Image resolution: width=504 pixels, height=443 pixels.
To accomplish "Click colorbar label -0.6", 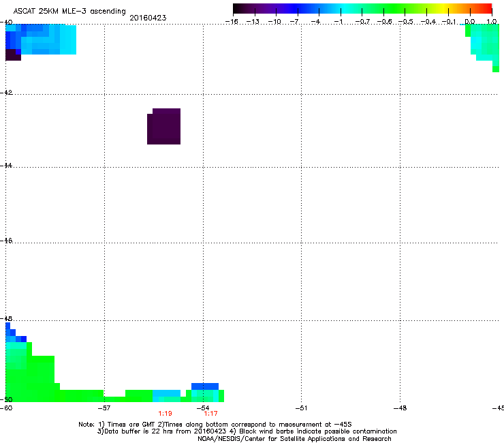I will point(384,22).
